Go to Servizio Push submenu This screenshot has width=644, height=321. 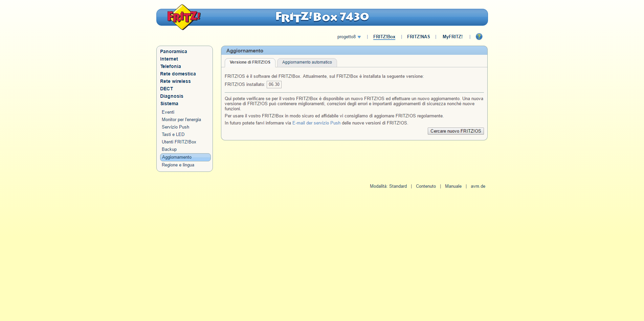coord(175,127)
